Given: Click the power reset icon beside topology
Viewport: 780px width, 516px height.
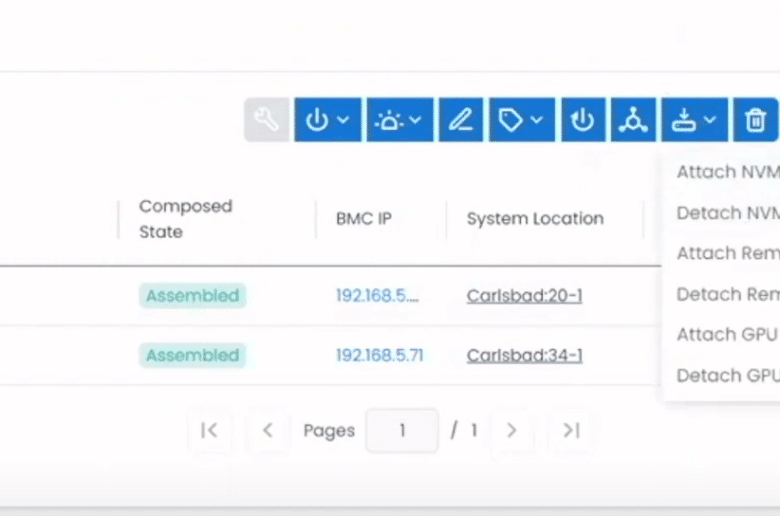Looking at the screenshot, I should [583, 120].
